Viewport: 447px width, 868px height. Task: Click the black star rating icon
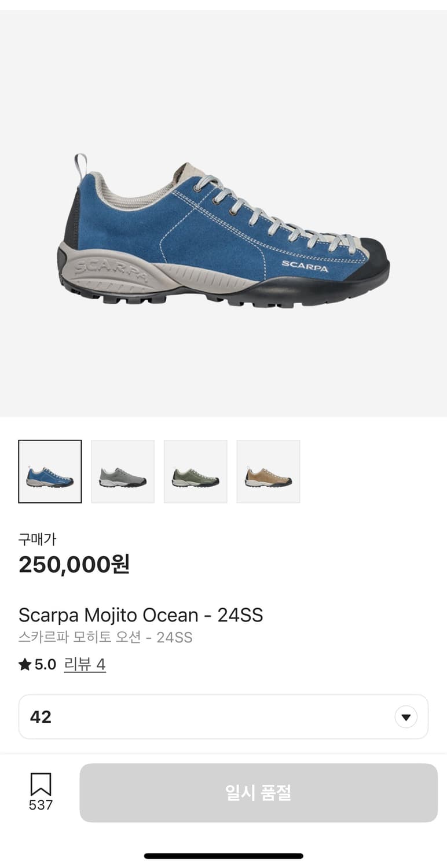[x=25, y=664]
